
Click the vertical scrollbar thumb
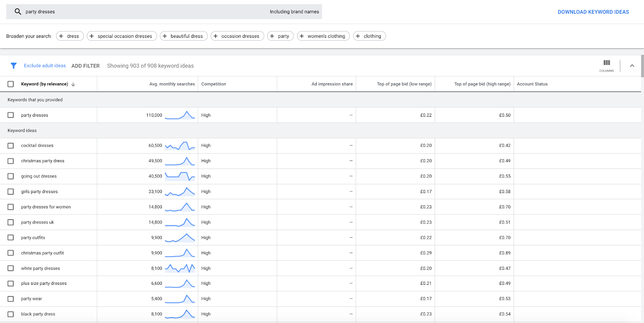[642, 66]
